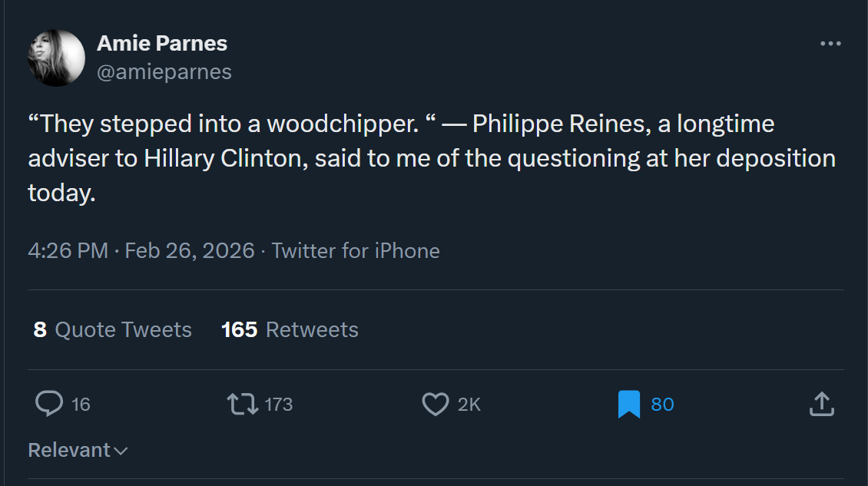Click the reply count of 16
Image resolution: width=868 pixels, height=486 pixels.
point(81,404)
